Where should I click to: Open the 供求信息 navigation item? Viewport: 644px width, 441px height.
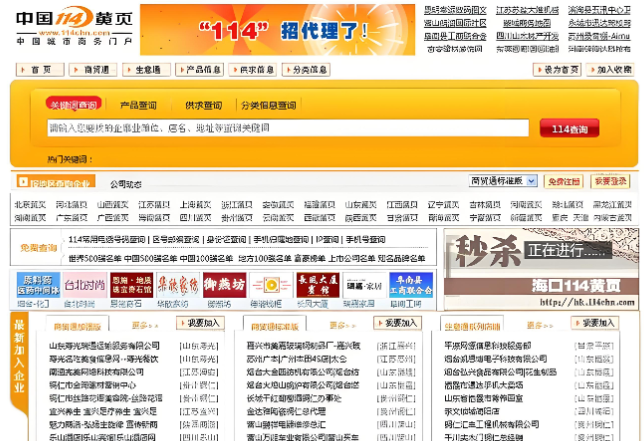point(253,70)
